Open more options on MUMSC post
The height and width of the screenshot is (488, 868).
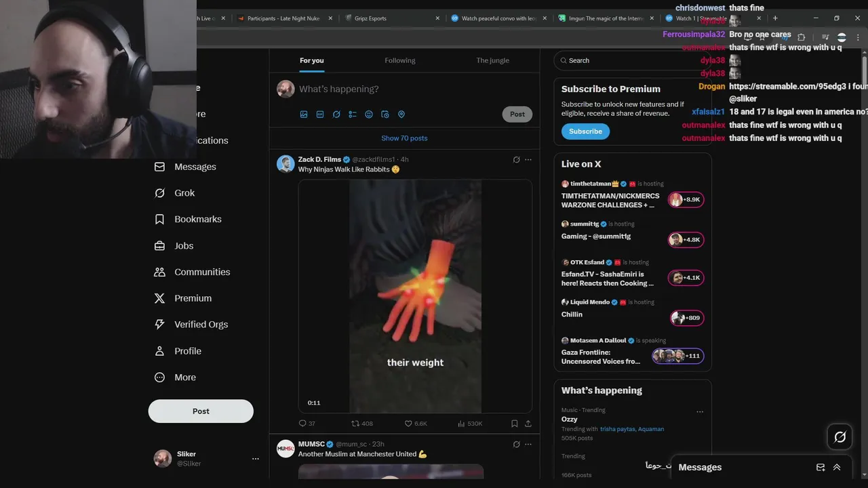[x=528, y=445]
